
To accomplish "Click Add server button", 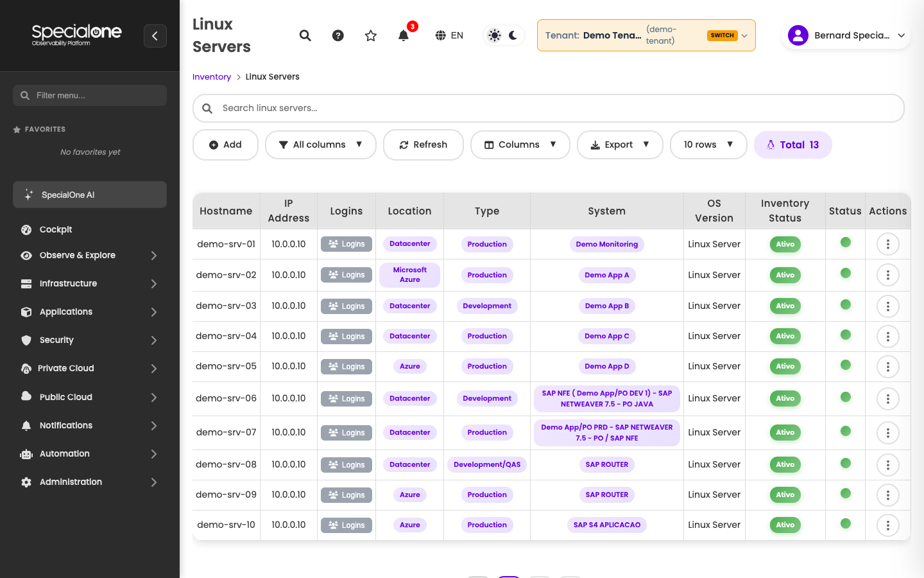I will 225,144.
